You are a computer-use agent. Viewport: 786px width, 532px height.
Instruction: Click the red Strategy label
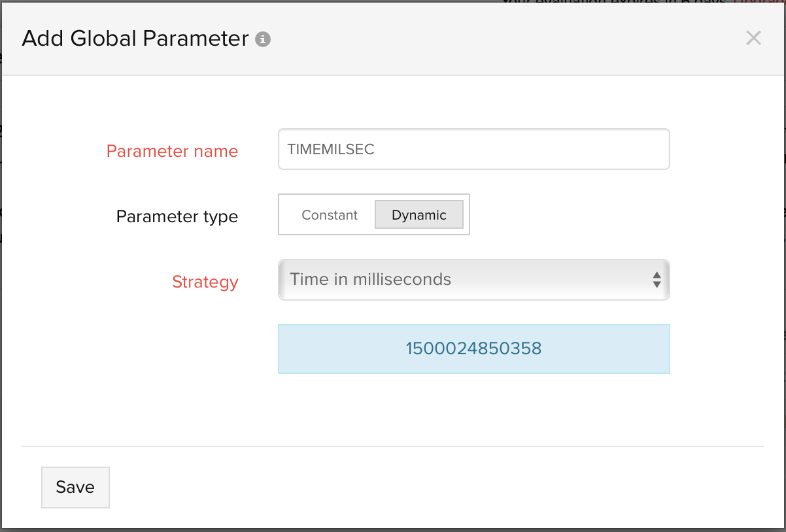(x=205, y=282)
